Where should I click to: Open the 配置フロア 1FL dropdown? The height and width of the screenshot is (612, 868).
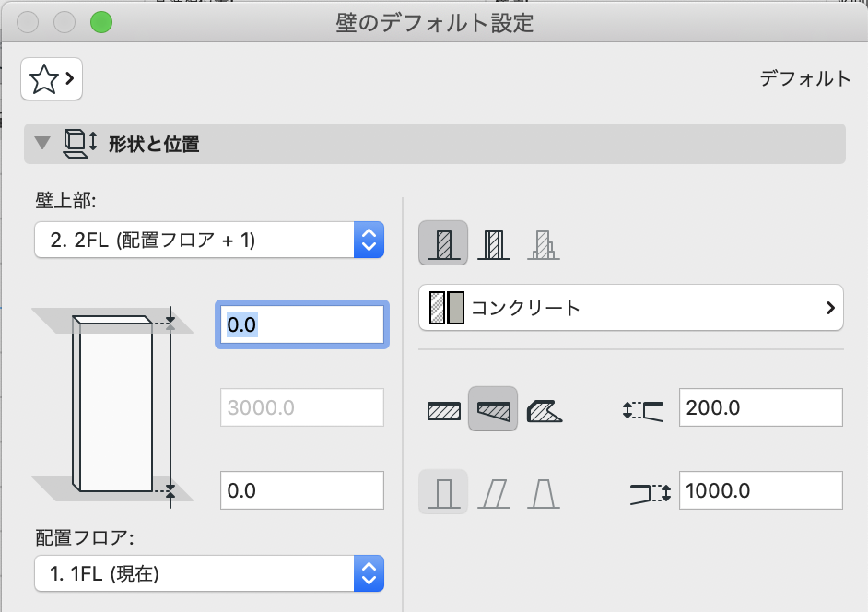[209, 573]
